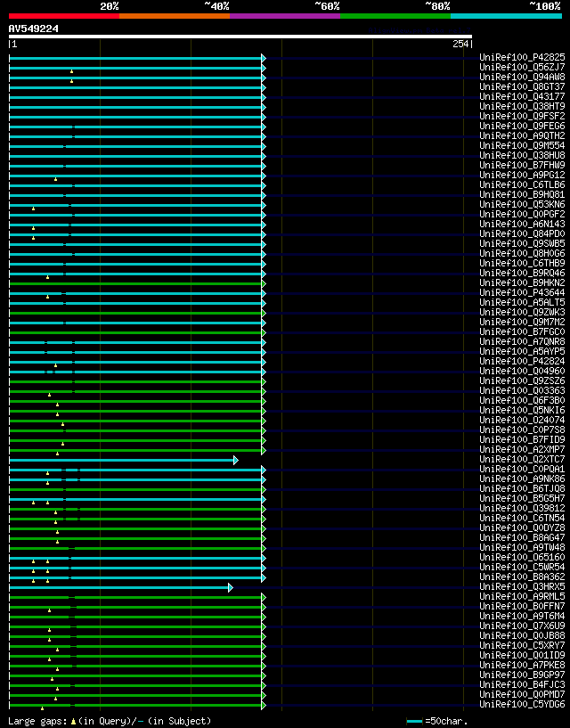Open hit UniRef100_Q9FSF2
This screenshot has height=728, width=570.
coord(522,116)
